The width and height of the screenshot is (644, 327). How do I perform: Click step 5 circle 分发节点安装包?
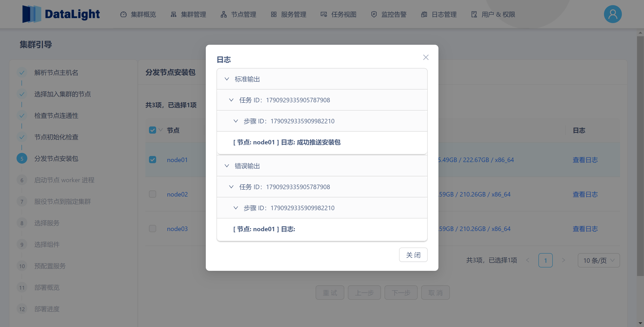[x=22, y=159]
